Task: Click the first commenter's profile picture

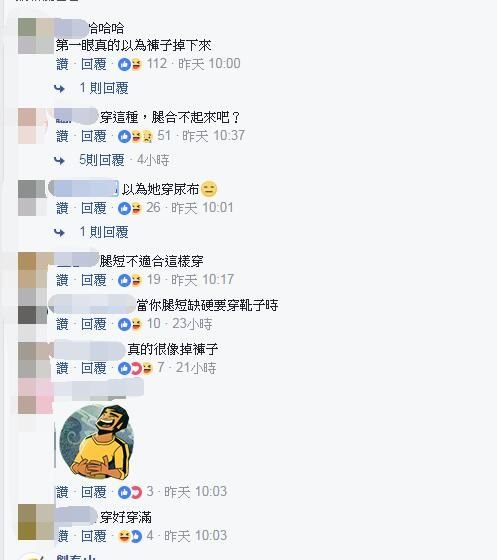Action: [36, 36]
